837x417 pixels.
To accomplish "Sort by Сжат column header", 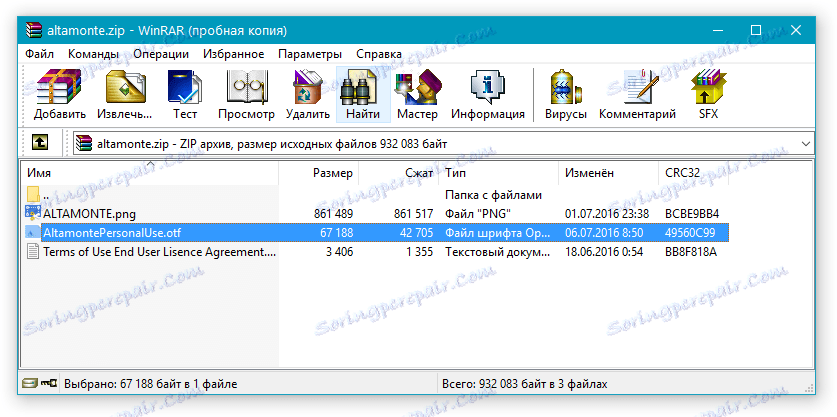I will [x=399, y=173].
